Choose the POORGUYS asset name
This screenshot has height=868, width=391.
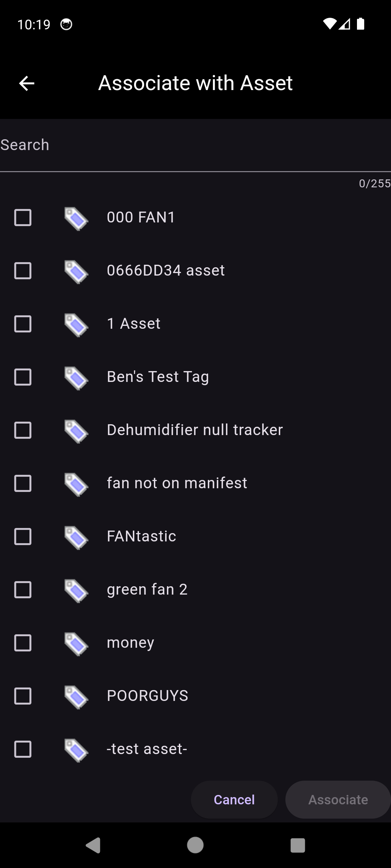[x=147, y=696]
